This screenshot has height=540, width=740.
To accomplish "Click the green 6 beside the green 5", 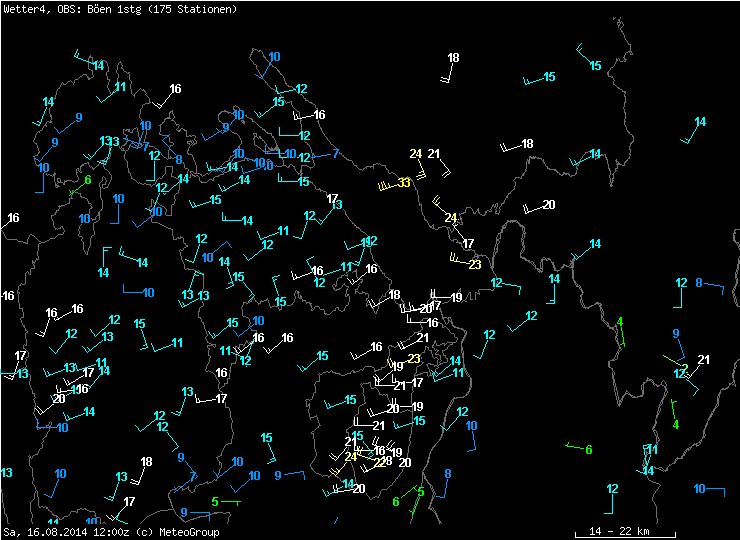I will click(x=396, y=502).
